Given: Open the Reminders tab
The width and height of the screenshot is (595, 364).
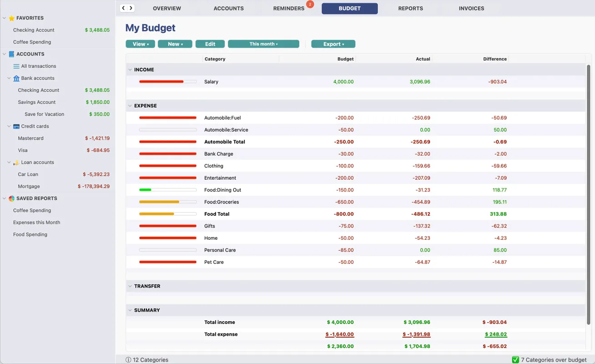Looking at the screenshot, I should [x=288, y=9].
